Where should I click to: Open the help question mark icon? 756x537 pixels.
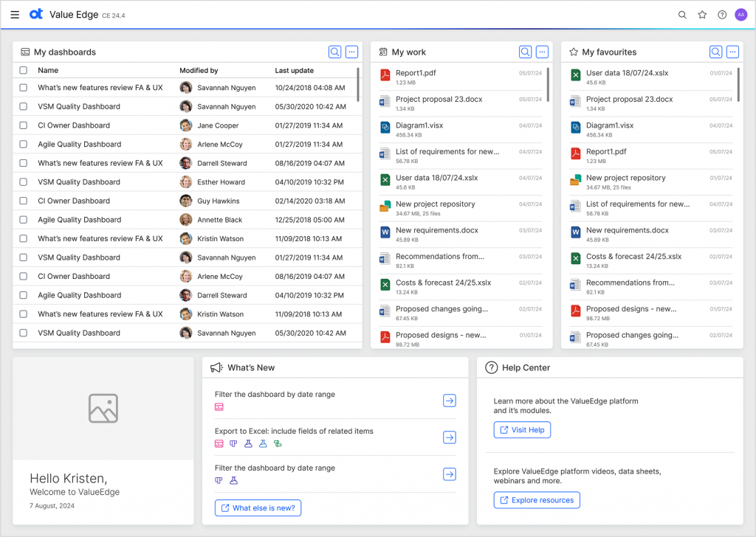[x=722, y=15]
